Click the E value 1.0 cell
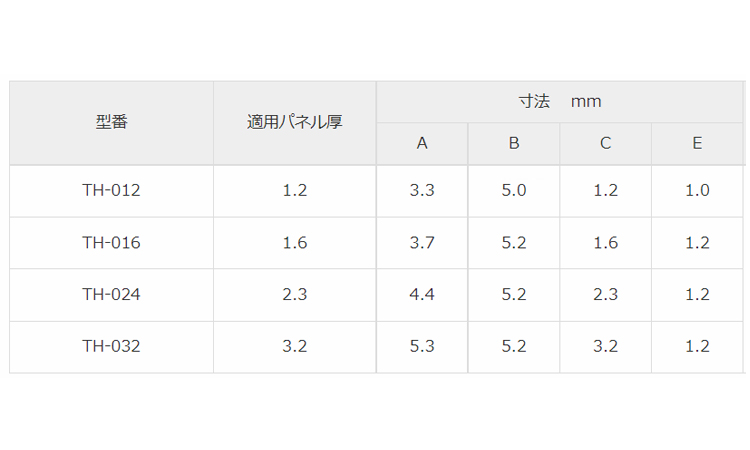 click(x=697, y=190)
